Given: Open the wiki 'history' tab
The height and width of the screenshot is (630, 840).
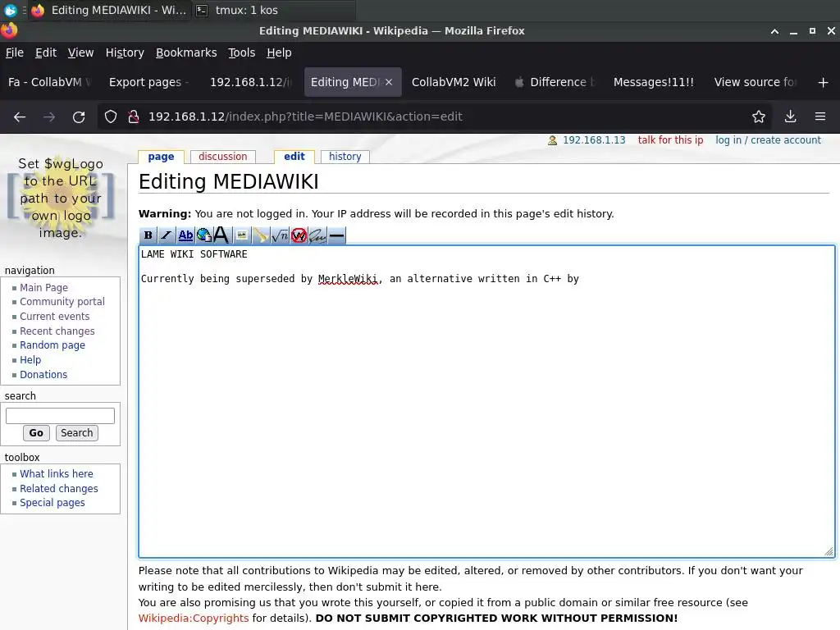Looking at the screenshot, I should [345, 157].
